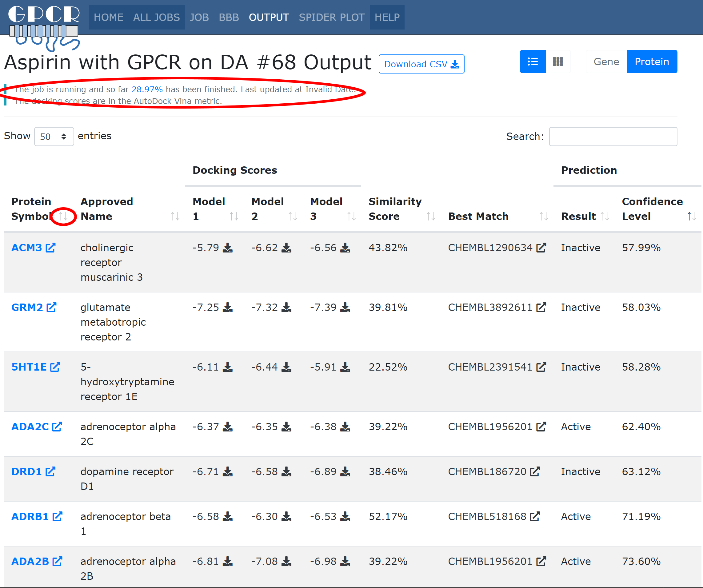Screen dimensions: 703x588
Task: Open external link icon beside CHEMBL1290634
Action: 541,248
